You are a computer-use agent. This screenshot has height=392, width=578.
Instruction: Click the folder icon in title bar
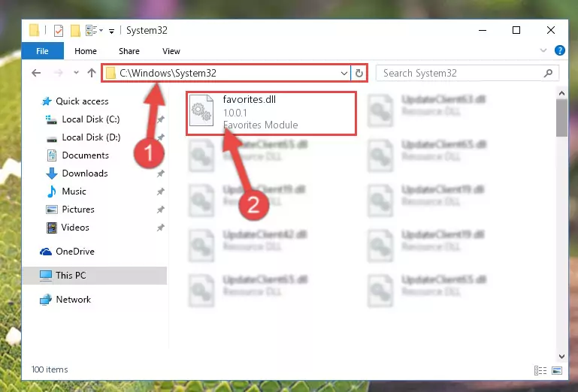(34, 30)
